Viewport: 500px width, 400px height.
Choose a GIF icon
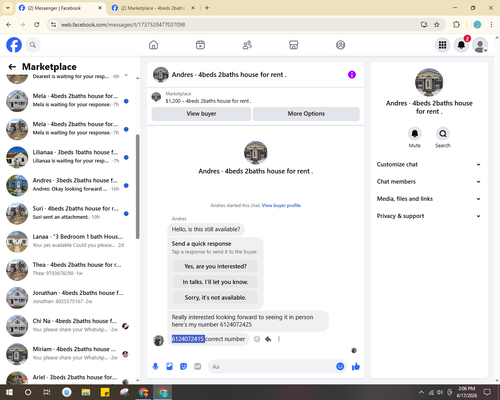pyautogui.click(x=198, y=367)
